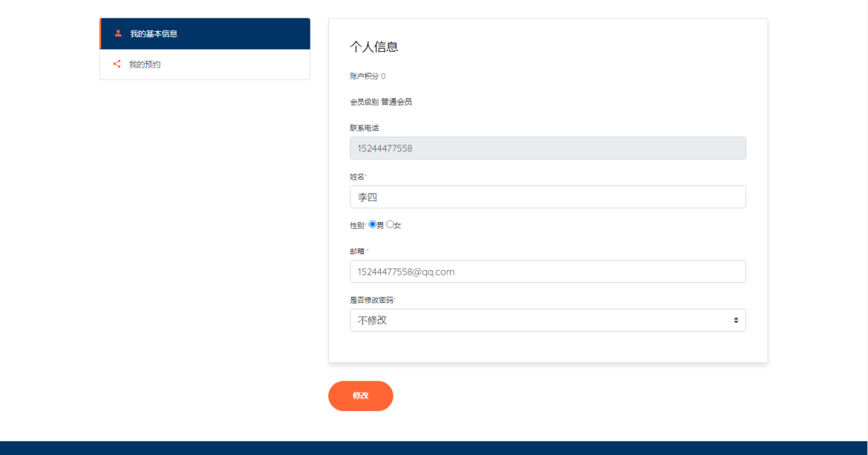Click the 修改 submit button

[360, 396]
